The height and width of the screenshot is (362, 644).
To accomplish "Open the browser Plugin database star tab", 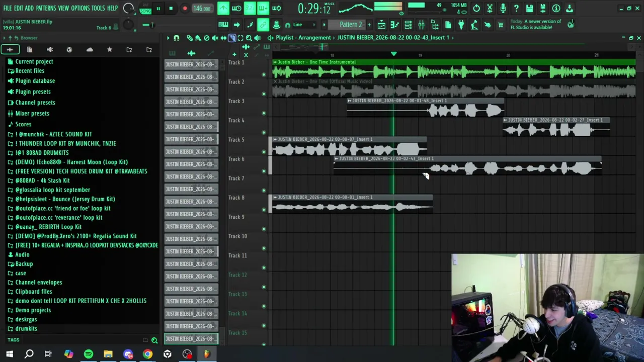I will [x=109, y=49].
